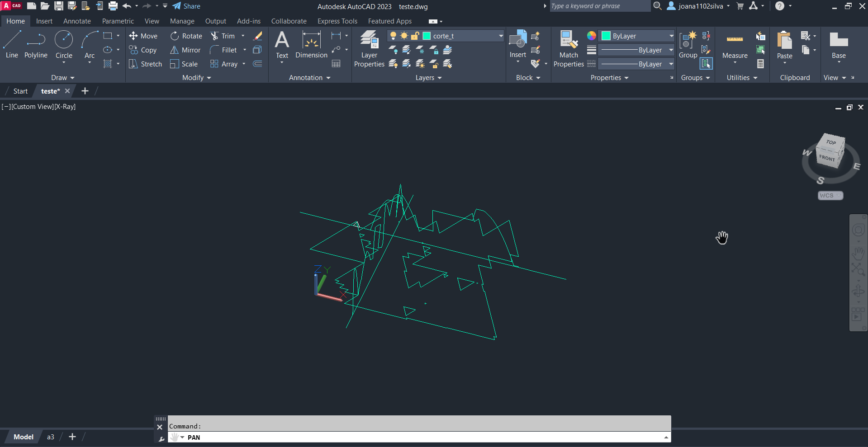Viewport: 868px width, 447px height.
Task: Switch to the Annotate ribbon tab
Action: pos(77,21)
